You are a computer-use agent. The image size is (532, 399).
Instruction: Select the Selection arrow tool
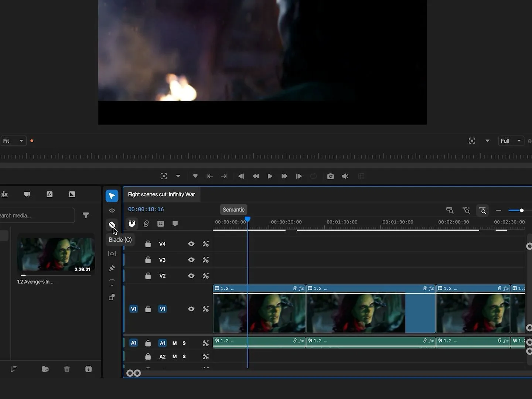tap(112, 196)
